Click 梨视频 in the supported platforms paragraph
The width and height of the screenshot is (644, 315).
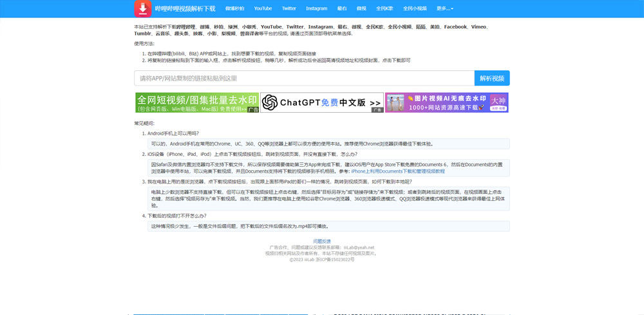[x=229, y=33]
